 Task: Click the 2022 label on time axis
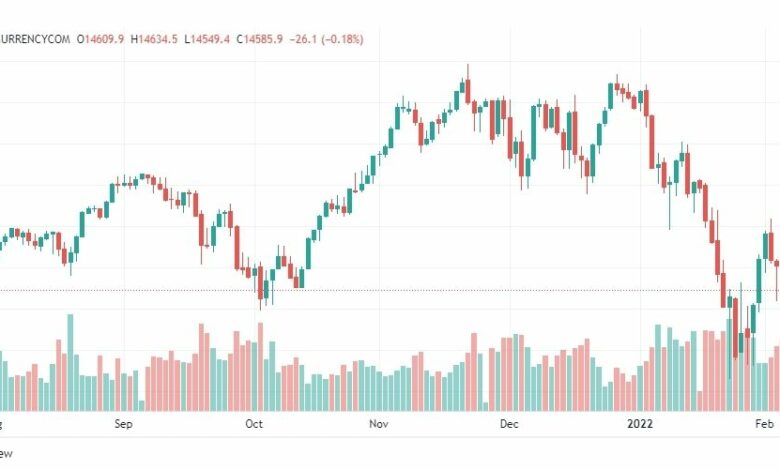coord(640,424)
